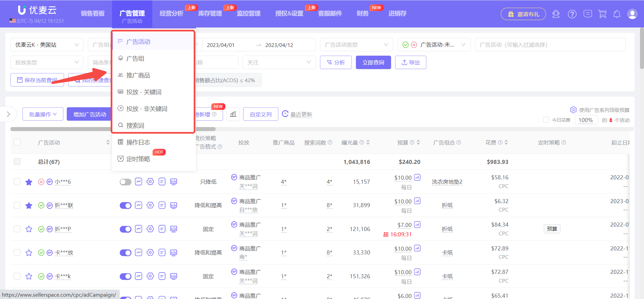Click the 增加广告活动 button
This screenshot has height=299, width=644.
tap(89, 114)
